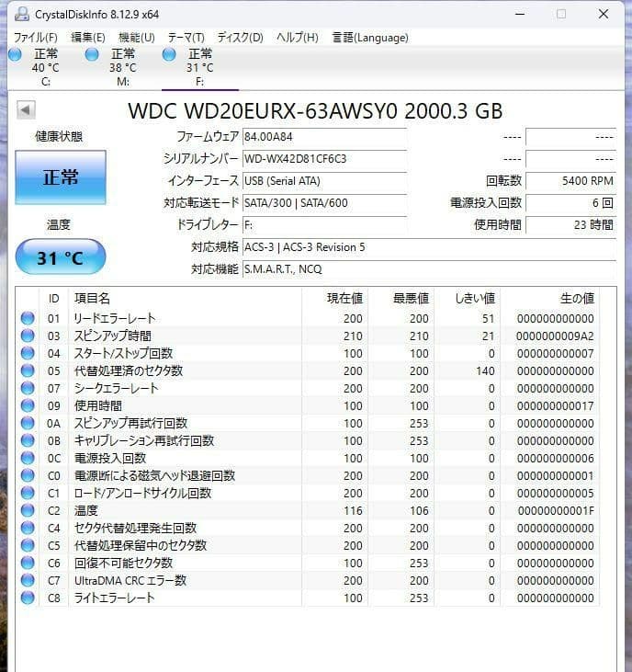Click the ID column header
Screen dimensions: 632x672
pos(53,298)
